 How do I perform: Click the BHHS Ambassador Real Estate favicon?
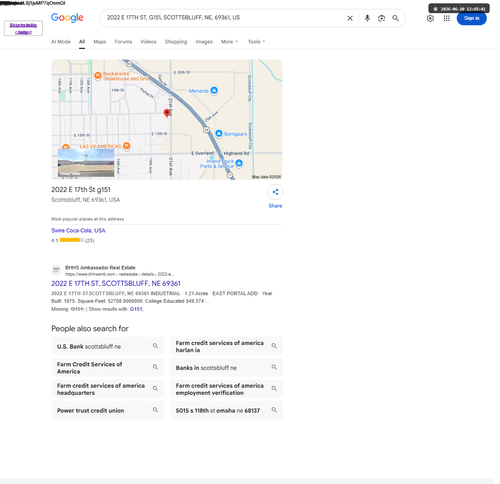pyautogui.click(x=56, y=270)
